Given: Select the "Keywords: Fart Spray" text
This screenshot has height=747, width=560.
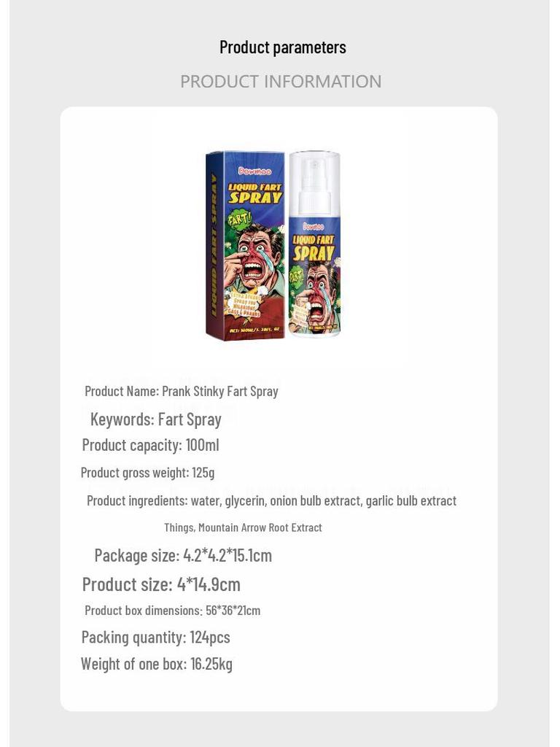Looking at the screenshot, I should coord(156,419).
